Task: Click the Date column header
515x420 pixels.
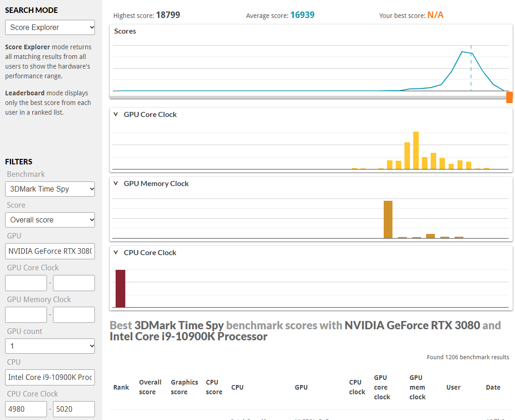Action: [x=493, y=387]
